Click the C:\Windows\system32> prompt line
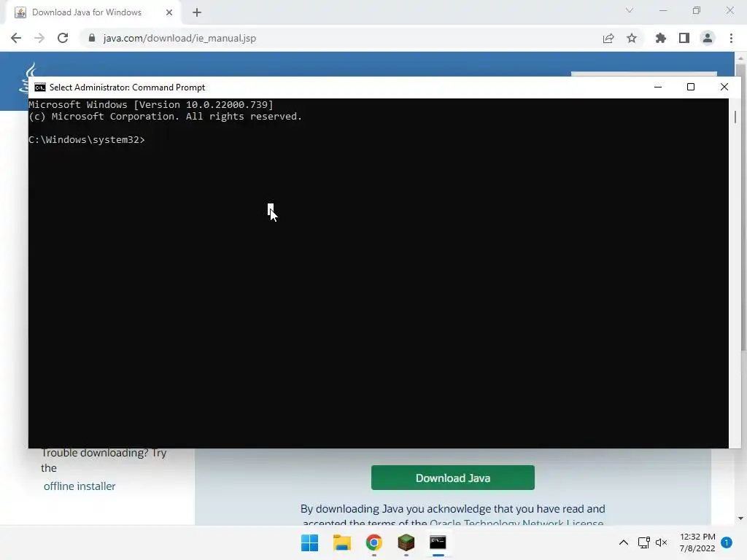Viewport: 747px width, 560px height. click(87, 139)
